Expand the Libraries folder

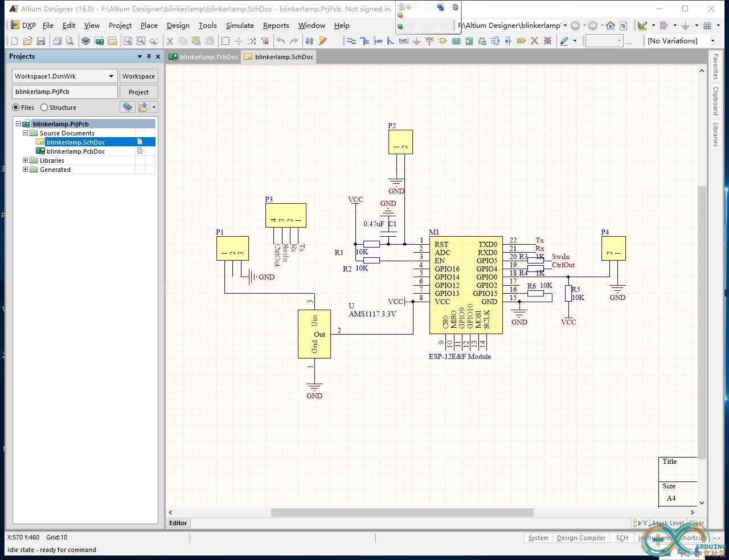click(x=25, y=160)
